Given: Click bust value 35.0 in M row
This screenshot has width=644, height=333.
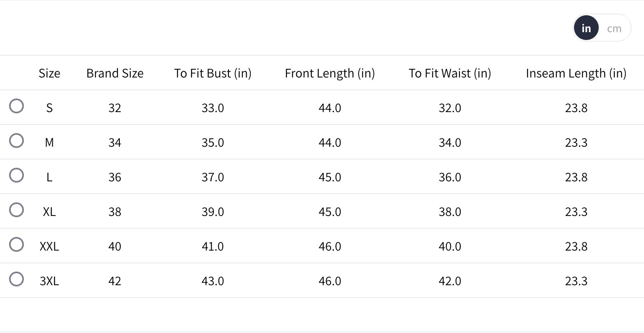Looking at the screenshot, I should [212, 143].
